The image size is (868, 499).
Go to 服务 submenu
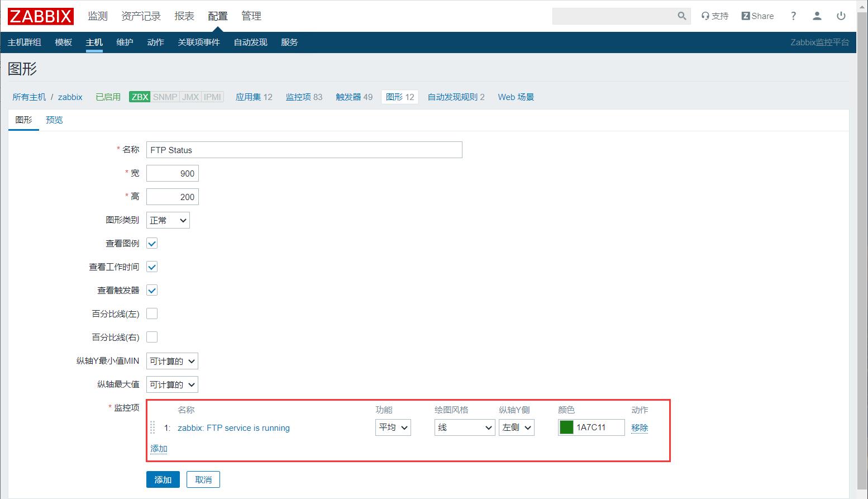coord(289,42)
